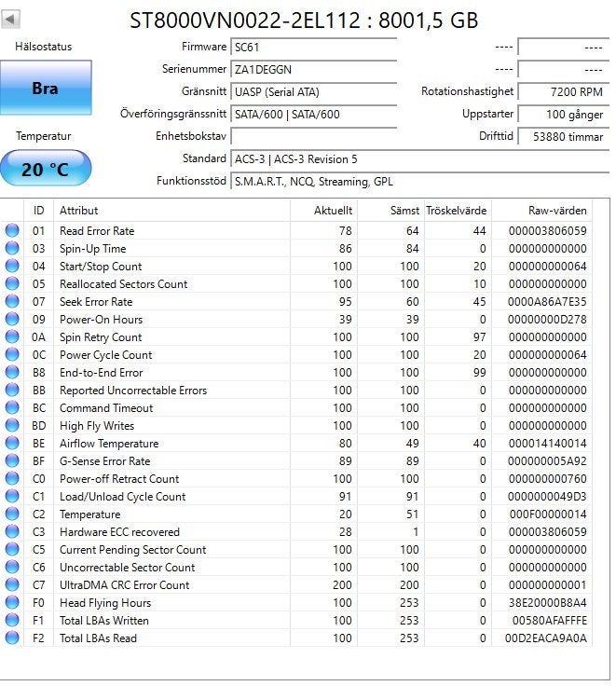
Task: Click raw value 00580AFAFFFE
Action: [x=550, y=621]
